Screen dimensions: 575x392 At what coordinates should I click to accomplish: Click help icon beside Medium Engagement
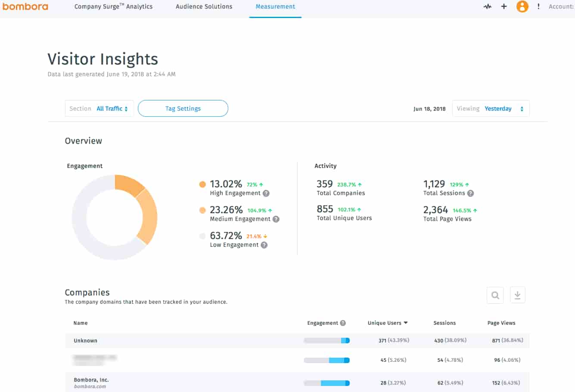276,219
